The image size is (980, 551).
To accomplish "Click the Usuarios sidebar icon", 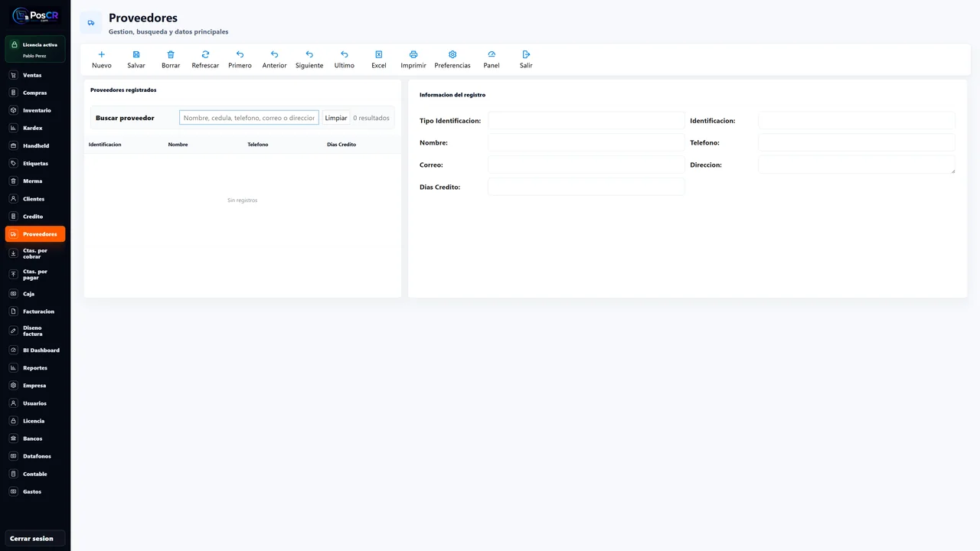I will 14,403.
